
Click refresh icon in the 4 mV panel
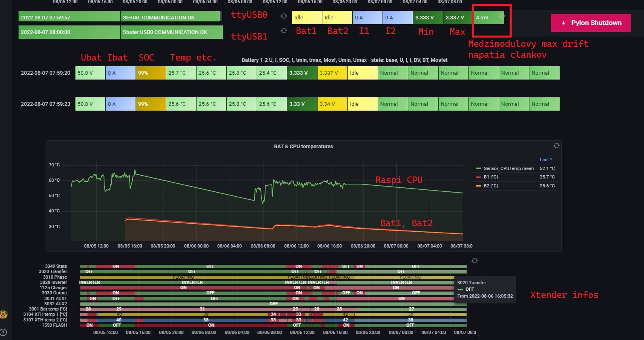click(x=502, y=16)
